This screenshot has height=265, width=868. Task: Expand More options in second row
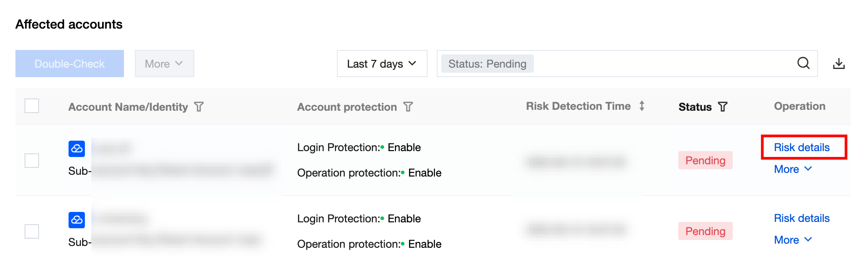pos(793,240)
